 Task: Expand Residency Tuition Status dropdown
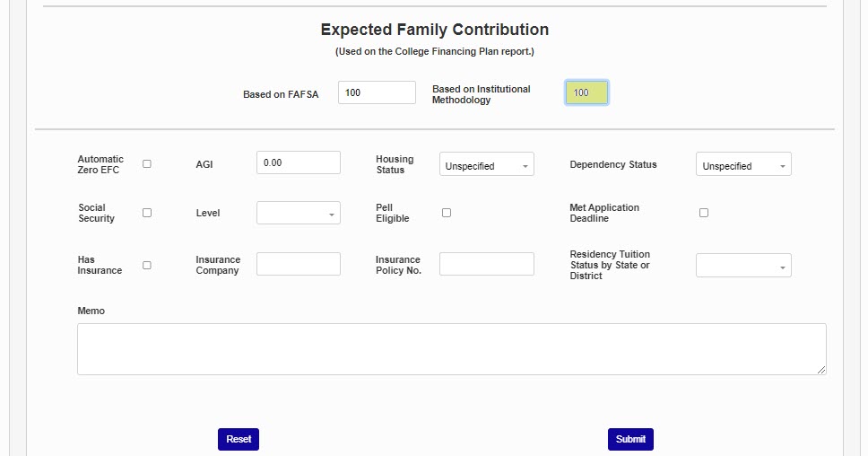[742, 266]
